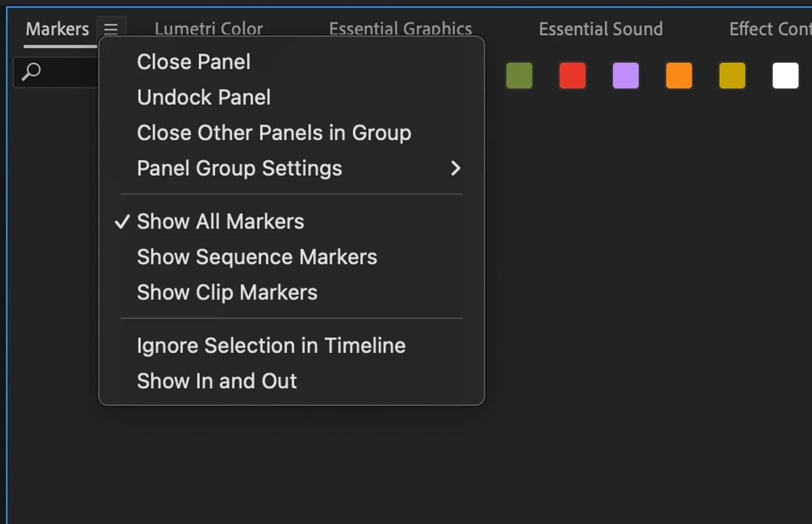Toggle the checked Show All Markers option

pos(220,222)
